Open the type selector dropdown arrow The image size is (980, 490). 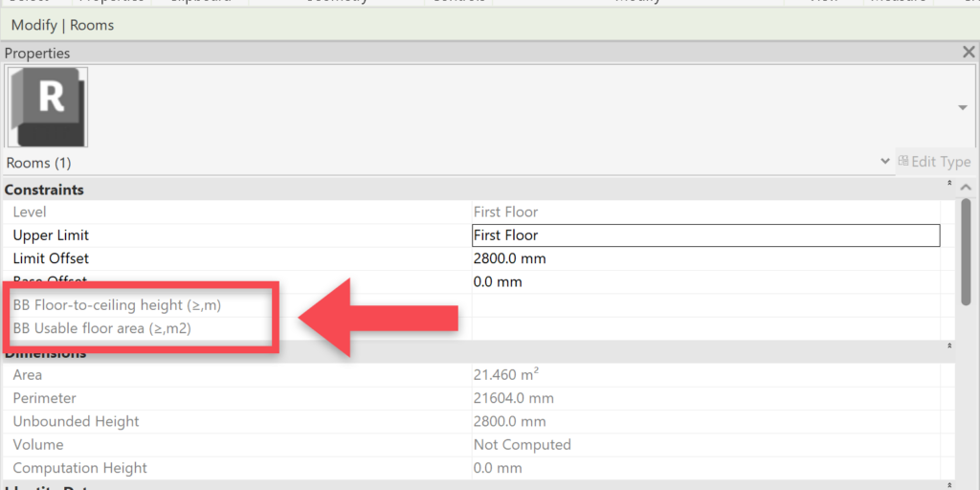point(962,108)
